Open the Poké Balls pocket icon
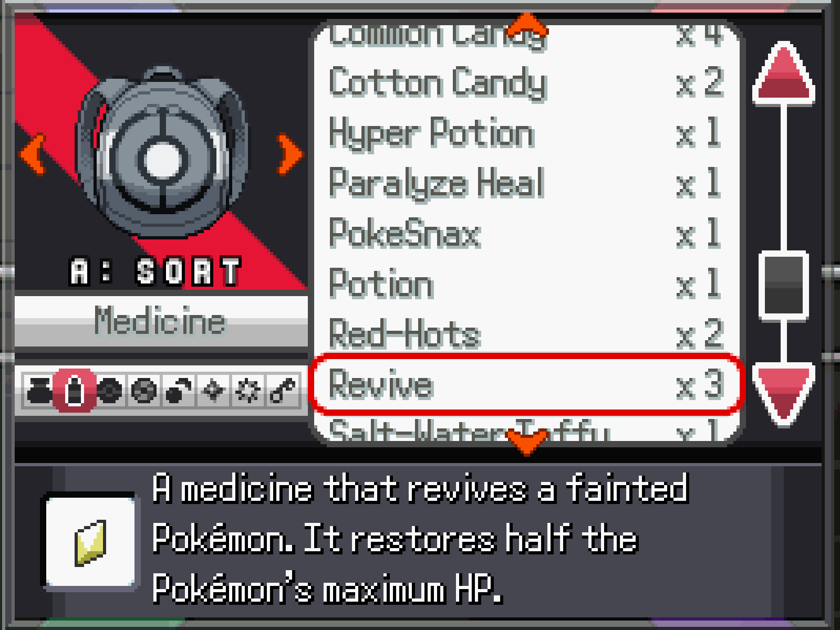The image size is (840, 630). coord(109,390)
